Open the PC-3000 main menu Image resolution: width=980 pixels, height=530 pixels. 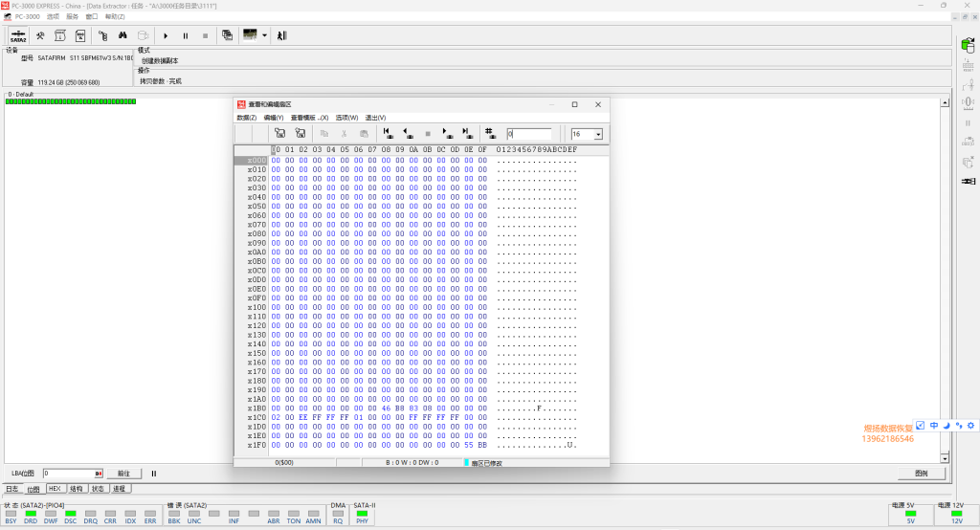[x=27, y=17]
